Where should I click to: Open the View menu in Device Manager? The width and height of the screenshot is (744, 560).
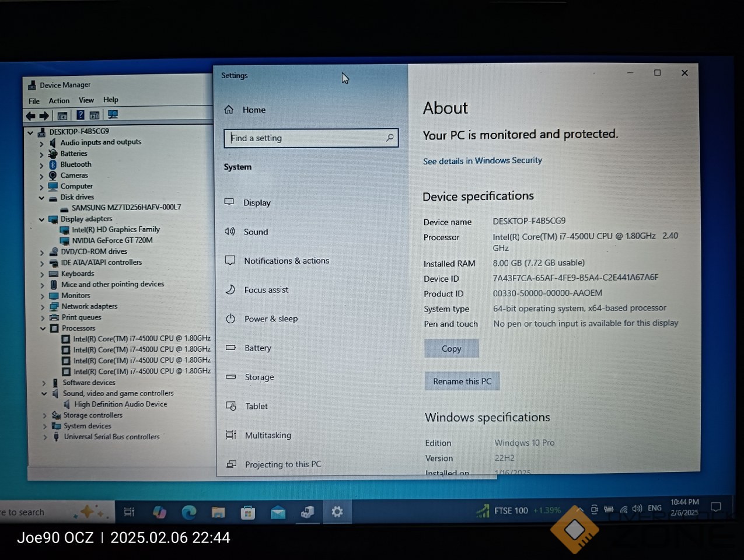(86, 100)
